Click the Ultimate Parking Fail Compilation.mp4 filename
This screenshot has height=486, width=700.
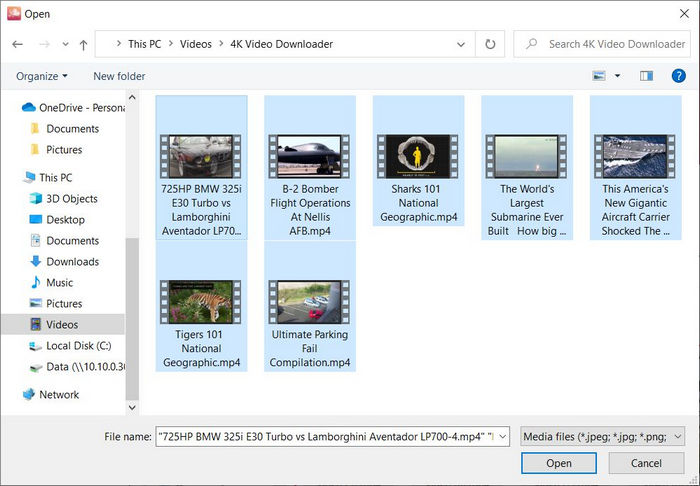(310, 349)
